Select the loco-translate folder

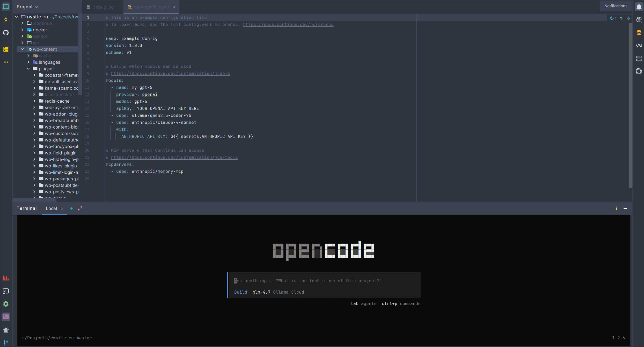tap(59, 95)
